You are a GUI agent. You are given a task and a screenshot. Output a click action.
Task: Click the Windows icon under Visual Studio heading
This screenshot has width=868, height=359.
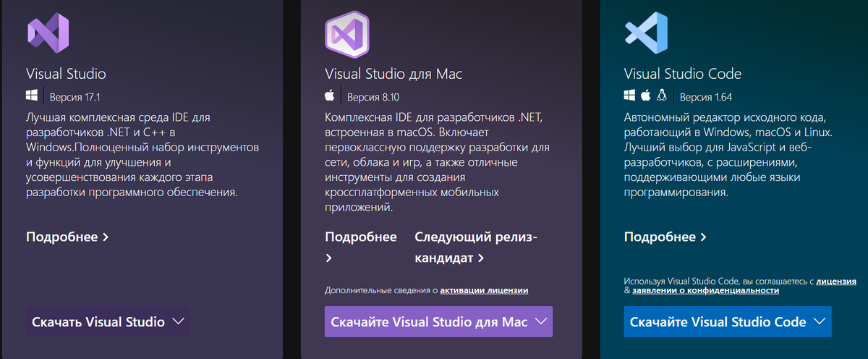pyautogui.click(x=32, y=96)
